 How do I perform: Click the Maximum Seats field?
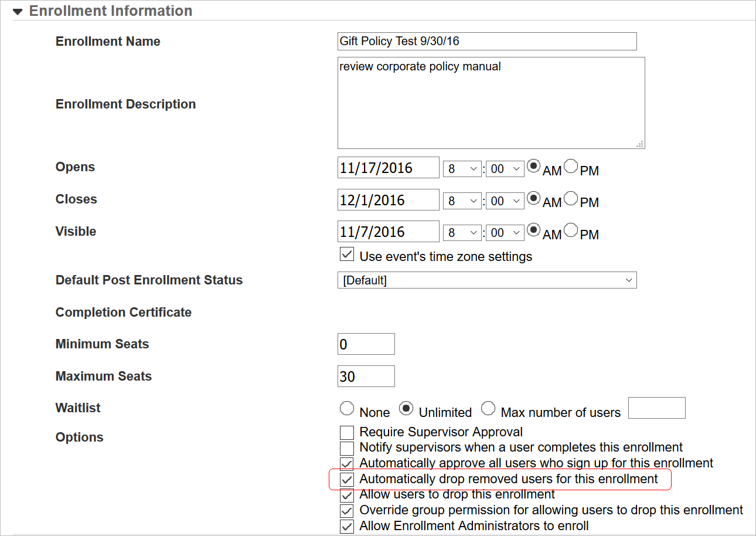pyautogui.click(x=366, y=376)
